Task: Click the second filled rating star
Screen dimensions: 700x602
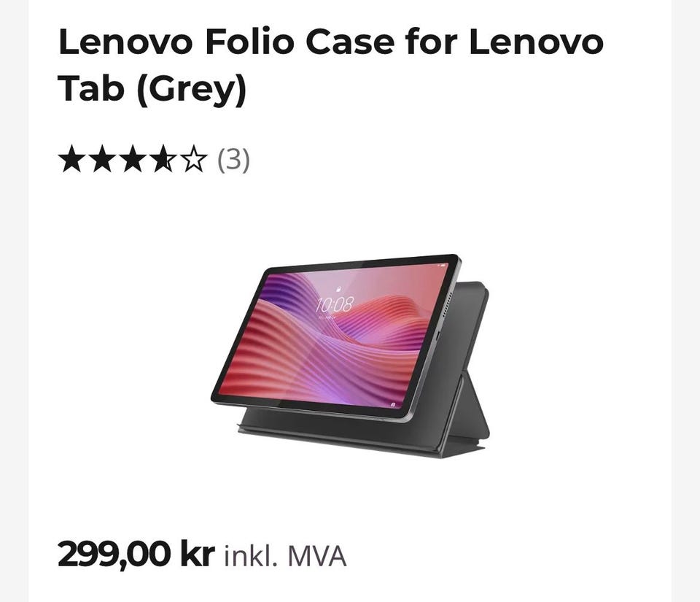Action: tap(102, 158)
